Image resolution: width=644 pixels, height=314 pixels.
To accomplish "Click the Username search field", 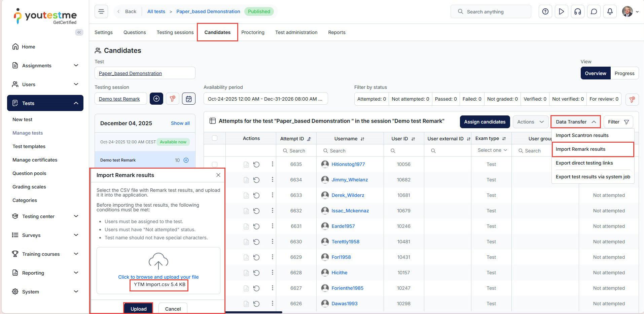I will pos(350,151).
